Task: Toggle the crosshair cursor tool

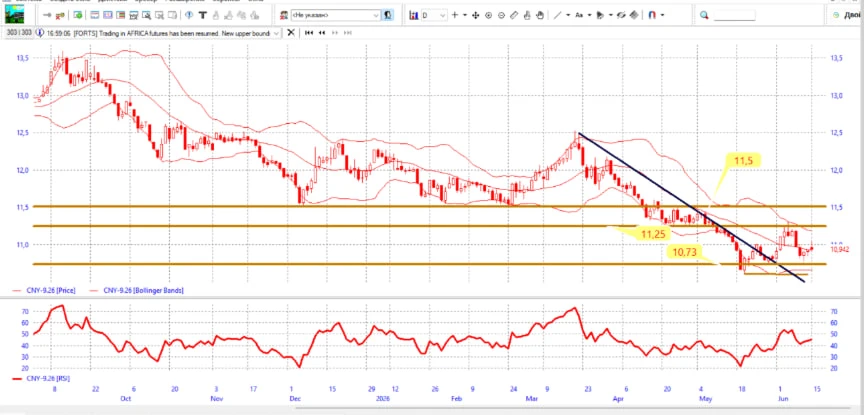Action: 455,15
